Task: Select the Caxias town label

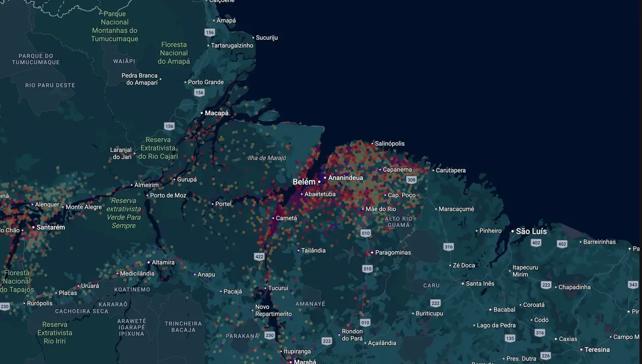Action: [568, 339]
